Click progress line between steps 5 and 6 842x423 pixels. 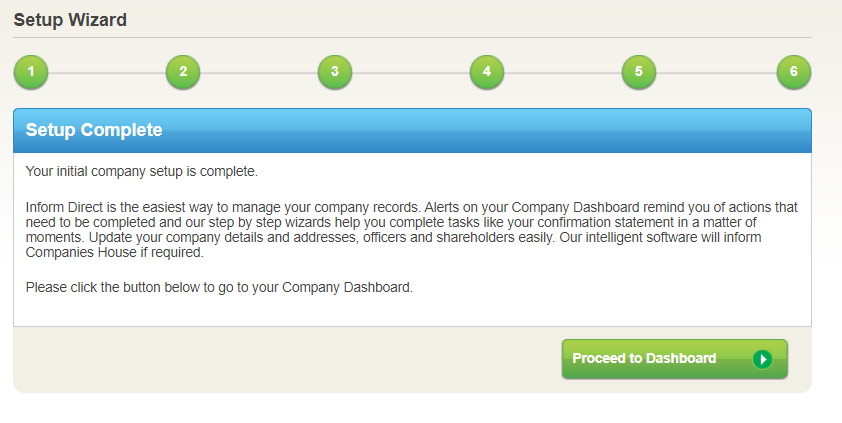(716, 72)
